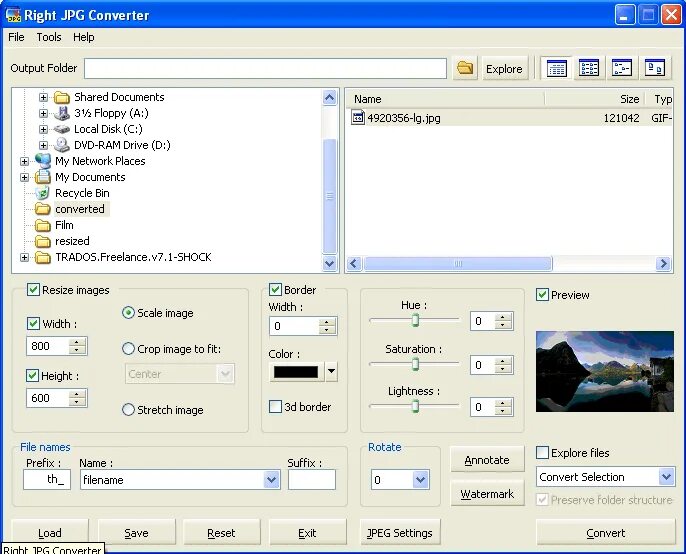Screen dimensions: 686x554
Task: Click the Shared Documents folder icon
Action: (x=62, y=97)
